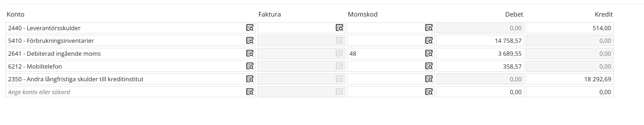The height and width of the screenshot is (125, 644).
Task: Open account lookup for 2440 Leverantörsskulder row
Action: tap(249, 28)
